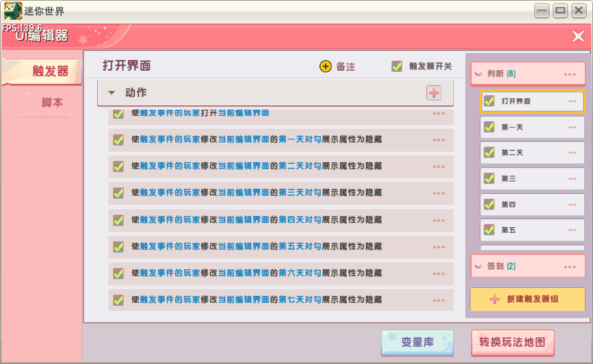Disable the 第六天对勾 hide action checkbox
This screenshot has width=593, height=364.
(x=118, y=274)
